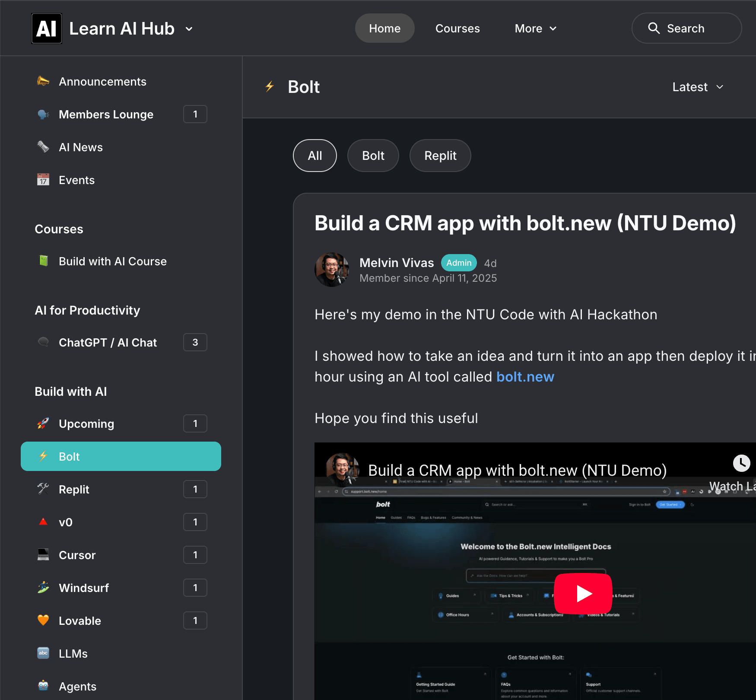Open the Latest sort dropdown
This screenshot has width=756, height=700.
click(698, 87)
